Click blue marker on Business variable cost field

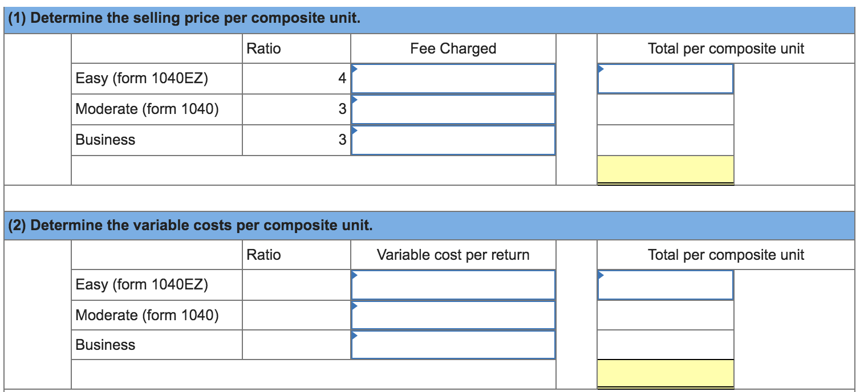tap(354, 335)
